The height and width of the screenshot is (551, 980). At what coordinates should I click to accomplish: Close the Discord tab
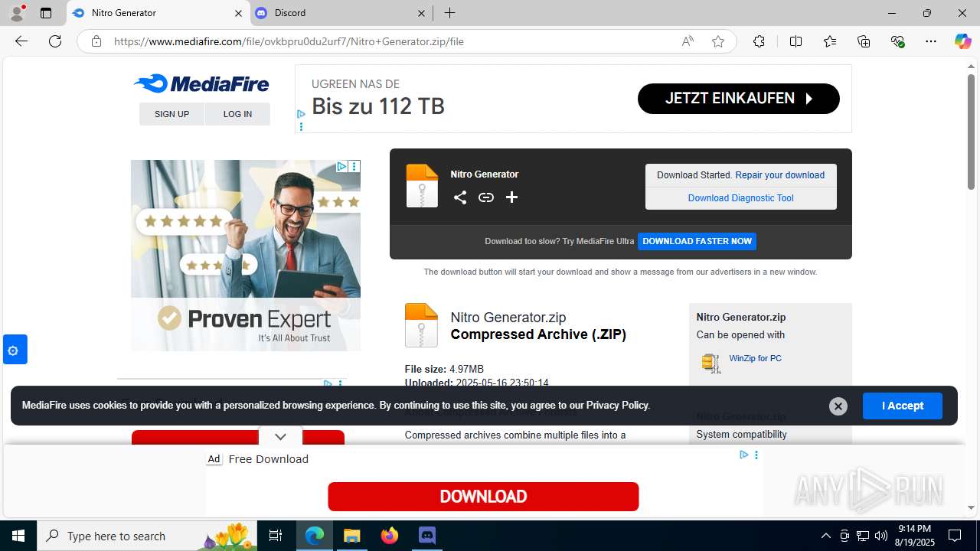422,13
